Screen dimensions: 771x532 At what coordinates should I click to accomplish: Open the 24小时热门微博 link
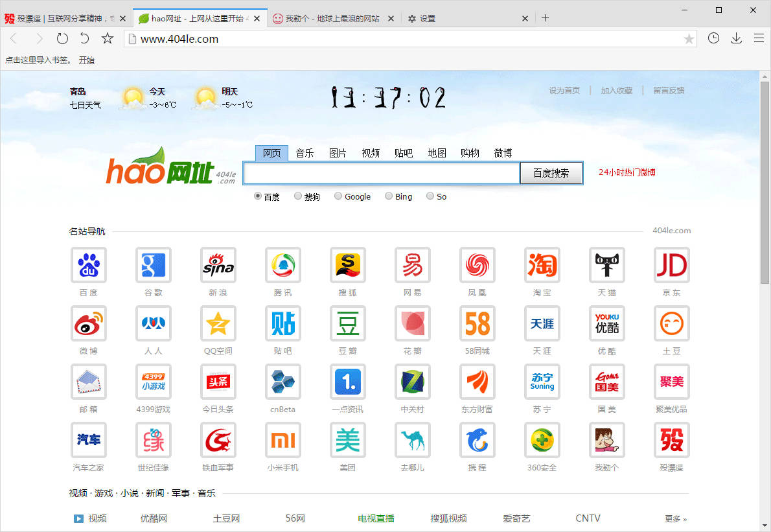[627, 172]
